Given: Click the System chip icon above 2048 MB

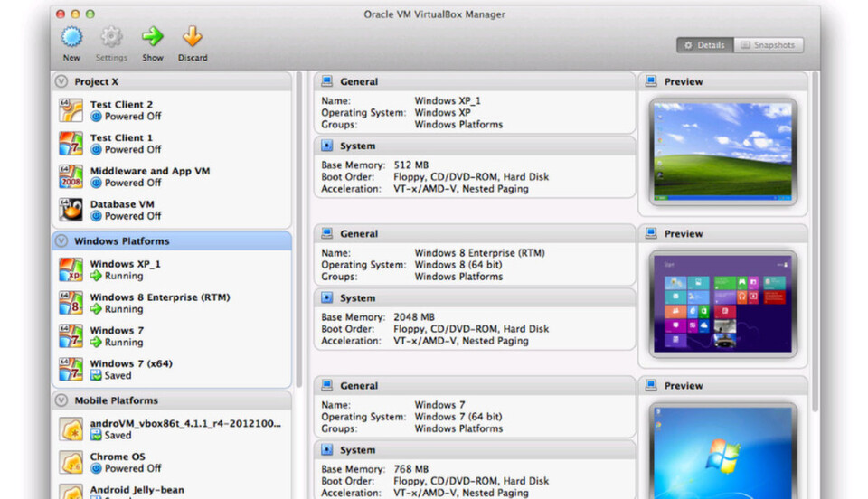Looking at the screenshot, I should pos(327,297).
